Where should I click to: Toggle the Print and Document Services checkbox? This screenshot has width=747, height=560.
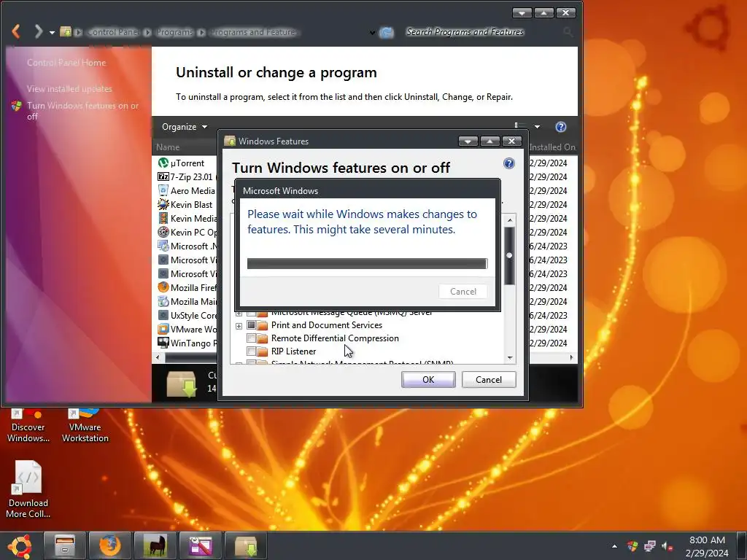[x=251, y=325]
